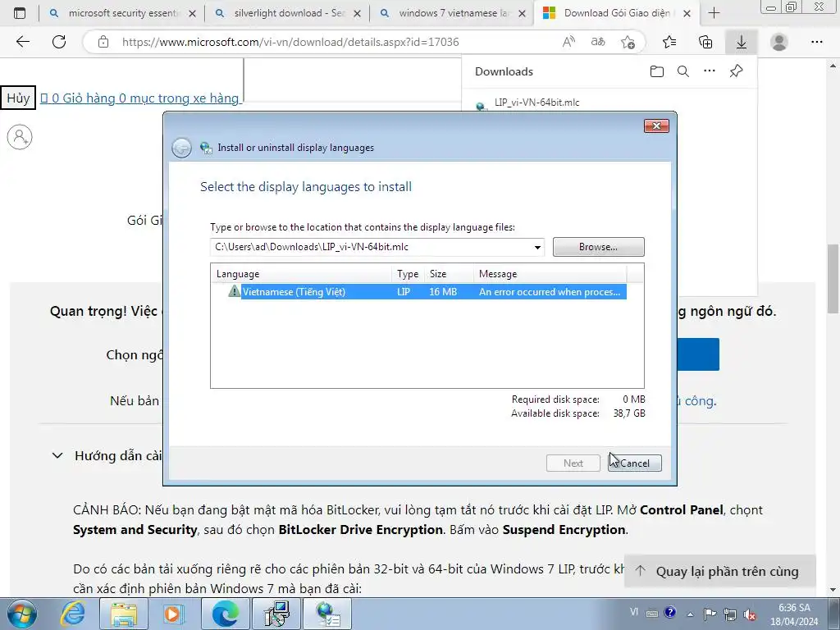
Task: Click the sign-in account icon on page
Action: [20, 137]
